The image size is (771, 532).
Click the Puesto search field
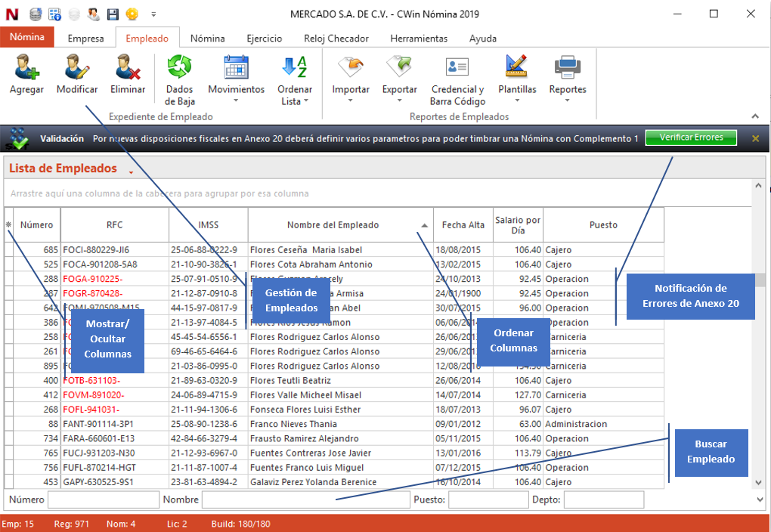488,500
